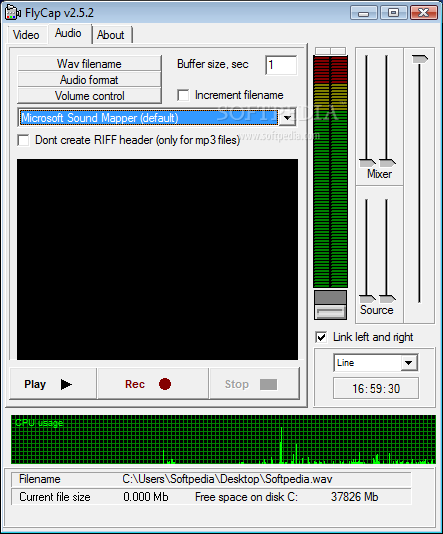Click the Stop button

pyautogui.click(x=255, y=384)
